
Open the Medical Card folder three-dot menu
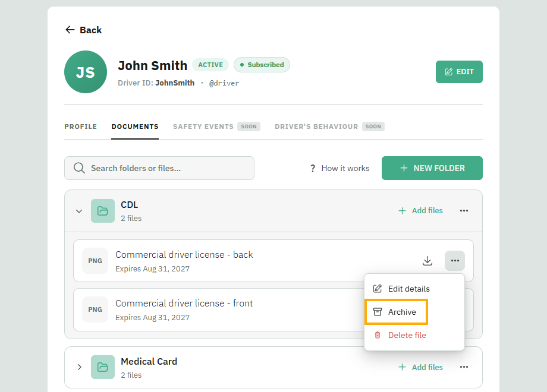click(464, 367)
